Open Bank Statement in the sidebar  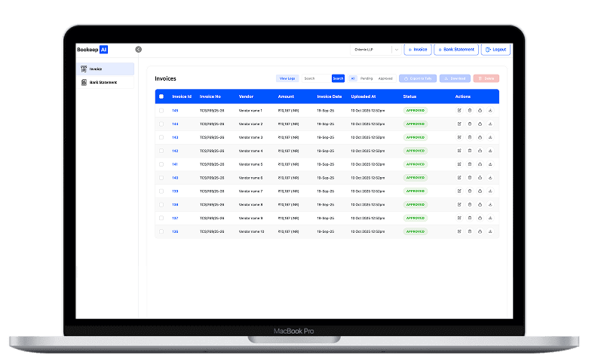[x=106, y=83]
